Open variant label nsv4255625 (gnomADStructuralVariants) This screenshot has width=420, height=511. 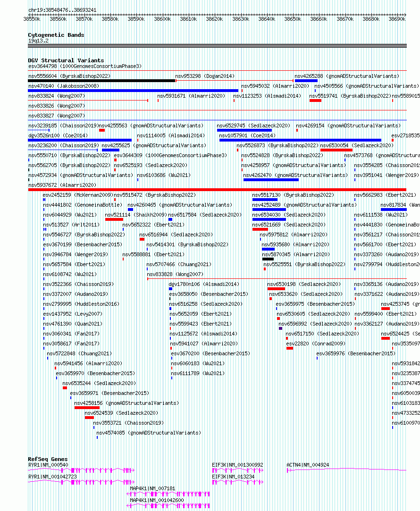(x=154, y=145)
